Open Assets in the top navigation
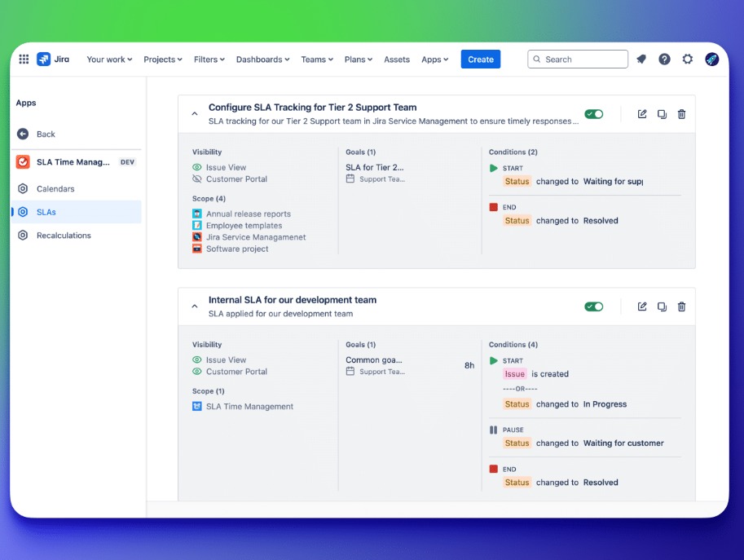 pos(397,60)
